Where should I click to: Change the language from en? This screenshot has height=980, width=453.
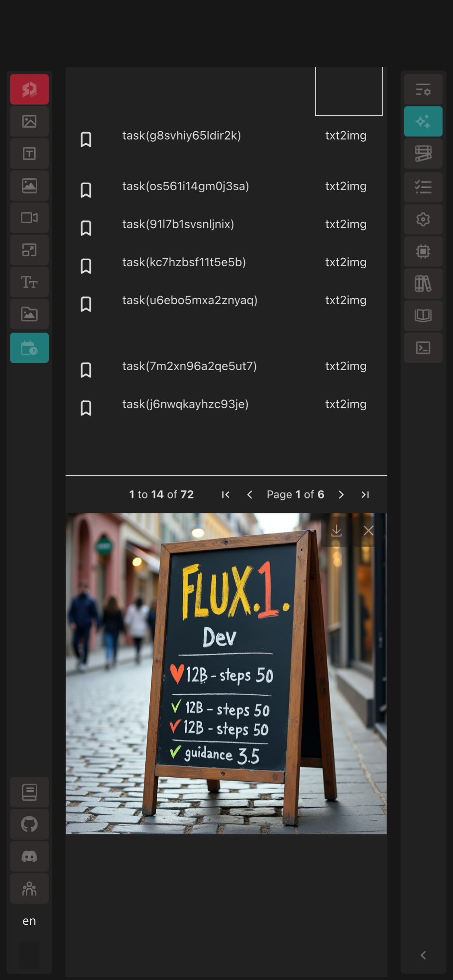[29, 921]
